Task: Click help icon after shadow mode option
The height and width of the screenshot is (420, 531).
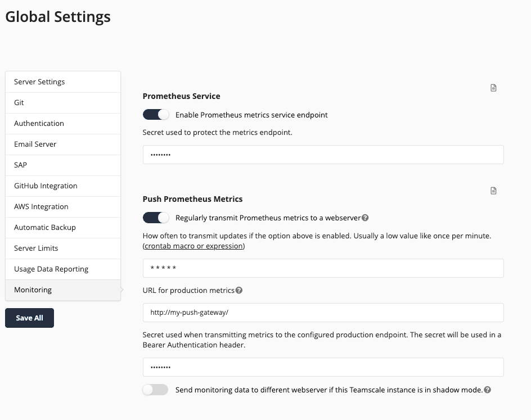Action: [487, 390]
